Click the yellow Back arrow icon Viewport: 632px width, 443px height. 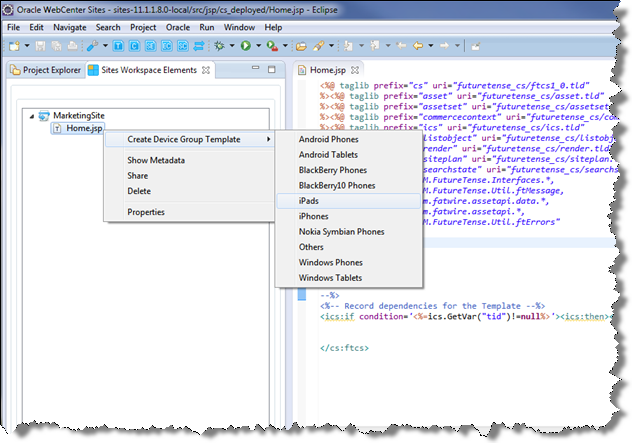pos(418,46)
